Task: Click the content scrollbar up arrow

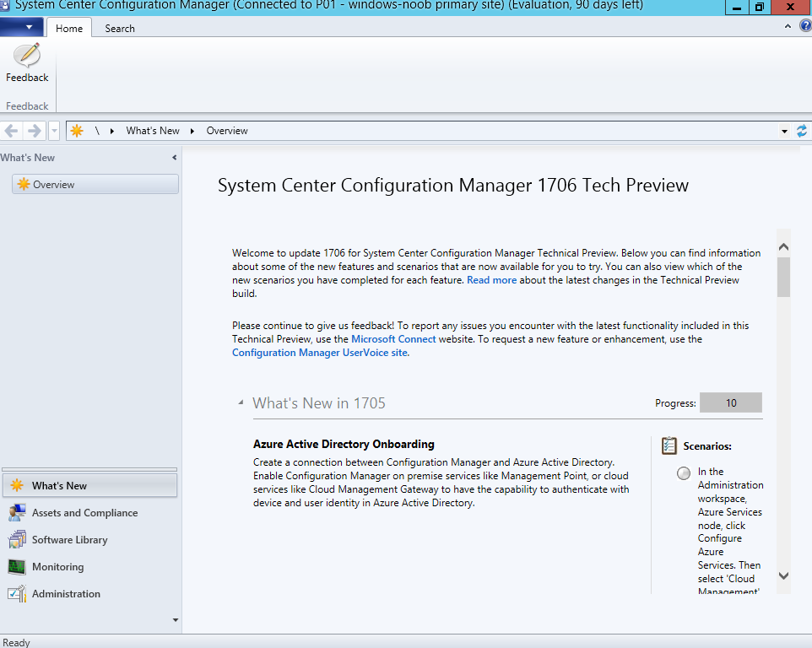Action: 784,247
